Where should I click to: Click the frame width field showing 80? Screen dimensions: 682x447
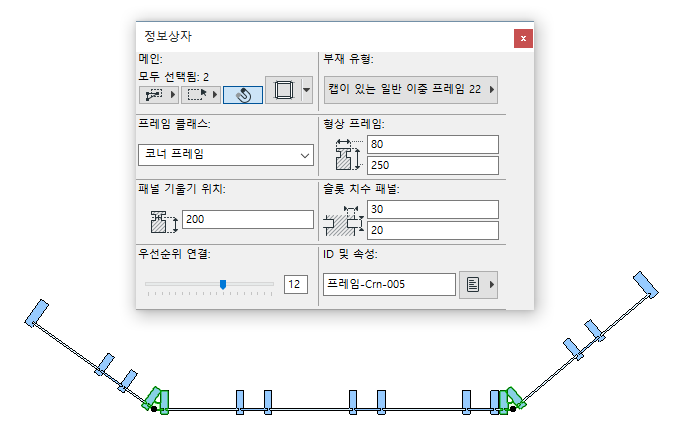click(x=432, y=145)
